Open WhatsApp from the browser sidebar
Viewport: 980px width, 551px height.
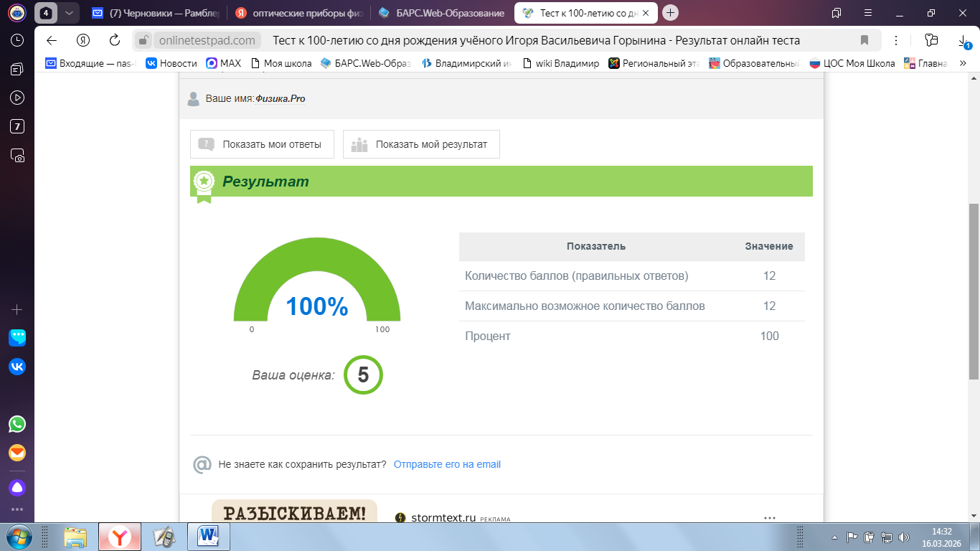coord(17,424)
